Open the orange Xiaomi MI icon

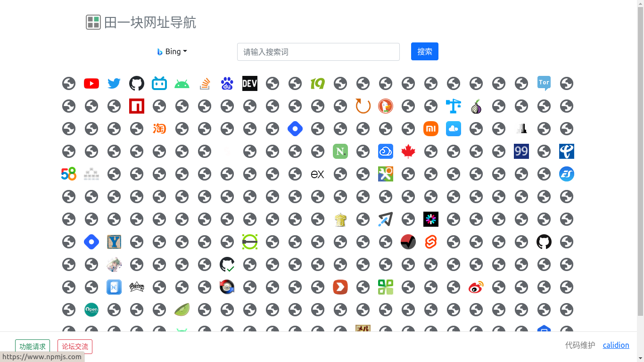click(x=431, y=129)
